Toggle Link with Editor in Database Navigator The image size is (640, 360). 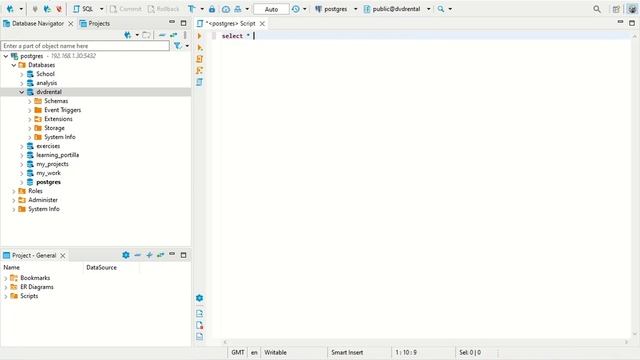[173, 35]
